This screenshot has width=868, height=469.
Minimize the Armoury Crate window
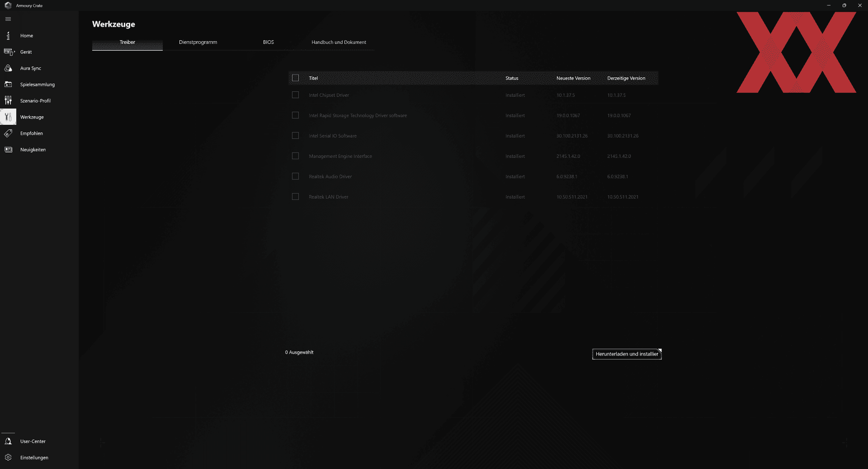click(x=829, y=5)
